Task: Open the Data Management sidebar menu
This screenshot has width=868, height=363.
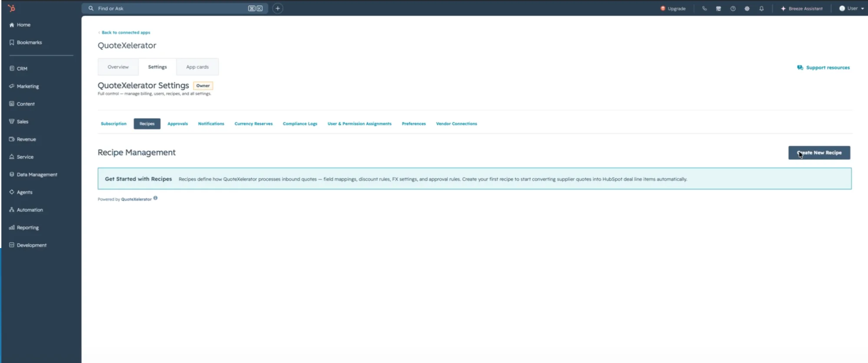Action: click(33, 174)
